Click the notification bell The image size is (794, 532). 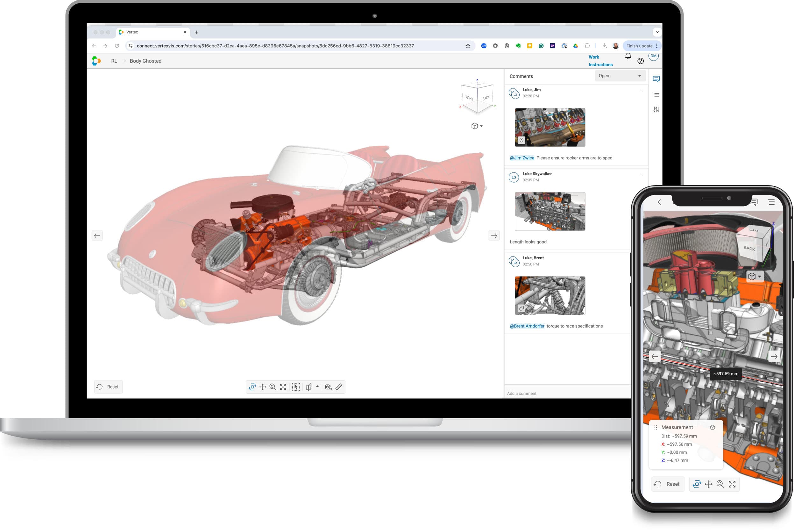click(x=628, y=56)
